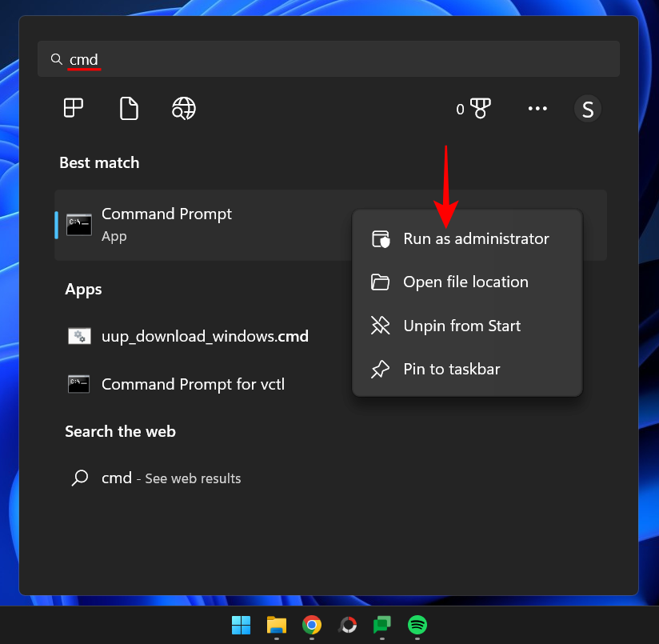Open more search options via the ellipsis
This screenshot has width=659, height=644.
click(537, 109)
